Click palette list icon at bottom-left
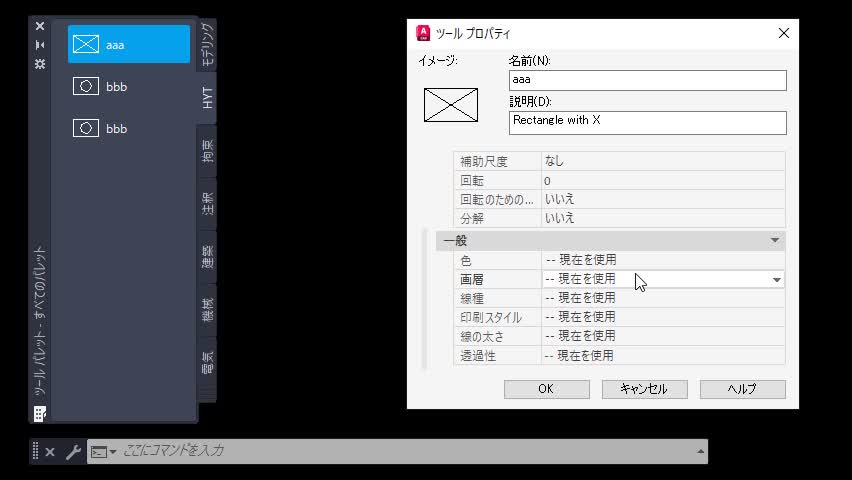This screenshot has height=480, width=852. click(x=40, y=413)
